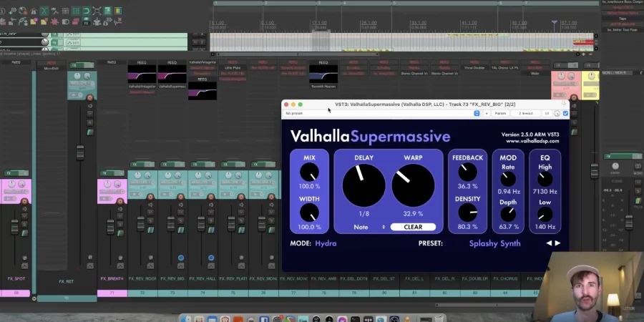Viewport: 644px width, 322px height.
Task: Toggle the grid lines toolbar icon
Action: [x=76, y=11]
